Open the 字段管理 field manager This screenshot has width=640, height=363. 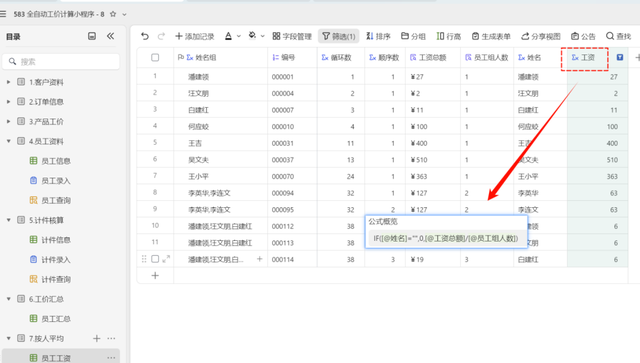click(x=292, y=36)
